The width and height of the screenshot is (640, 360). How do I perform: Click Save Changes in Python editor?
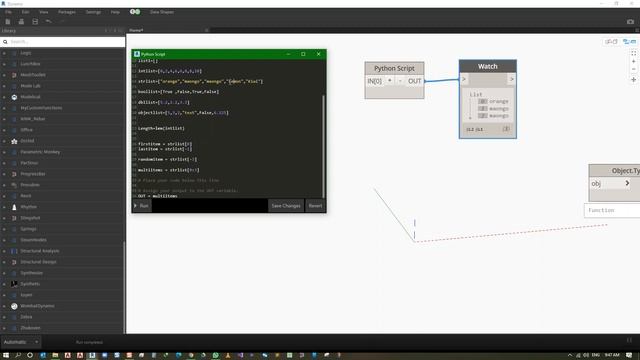[286, 206]
